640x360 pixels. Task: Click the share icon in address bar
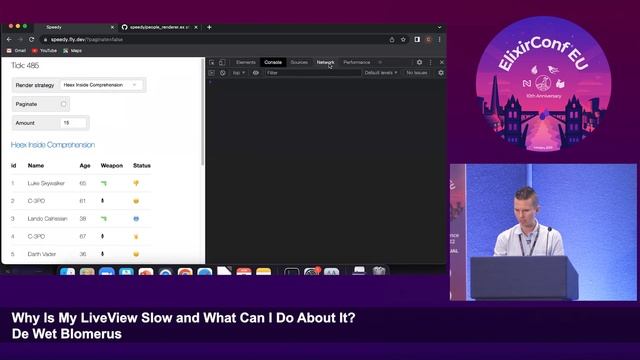click(392, 40)
